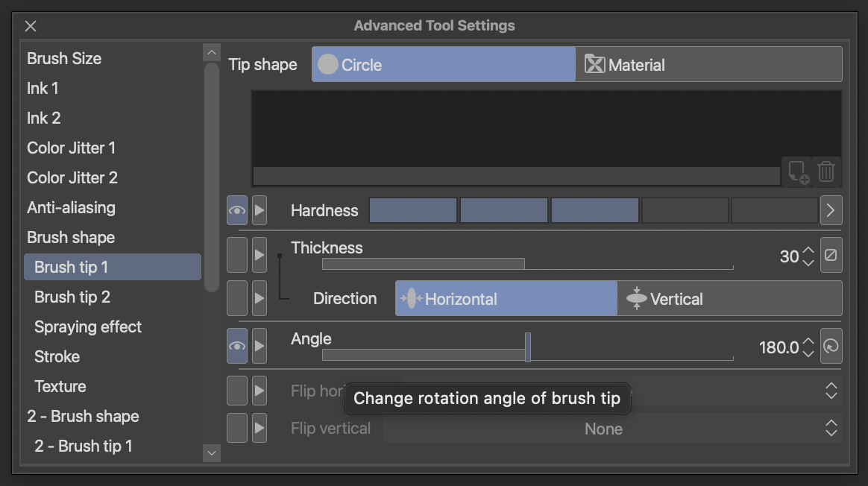Open the Flip horizontal dropdown arrows

831,391
